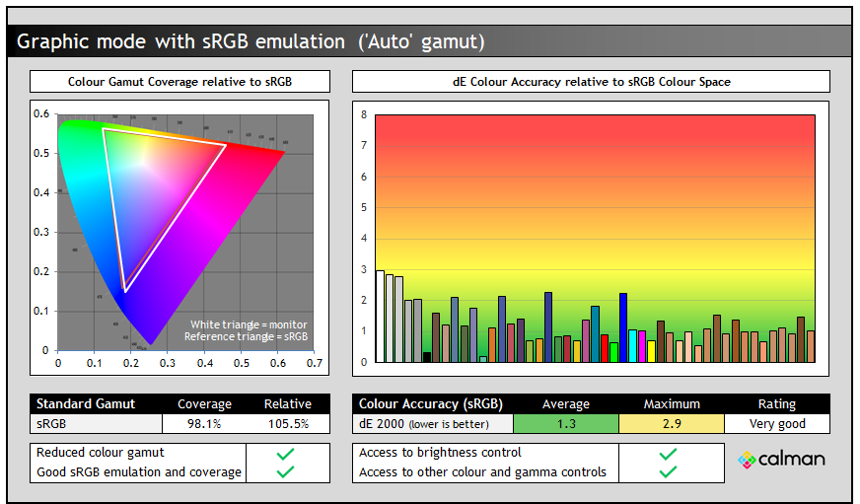Click the 98.1% coverage value

pyautogui.click(x=204, y=424)
